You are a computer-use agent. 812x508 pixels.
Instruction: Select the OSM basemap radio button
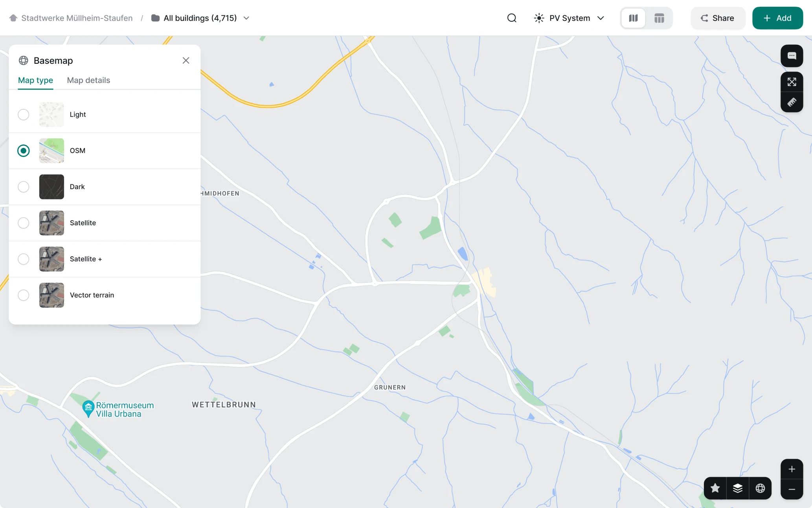click(x=24, y=151)
